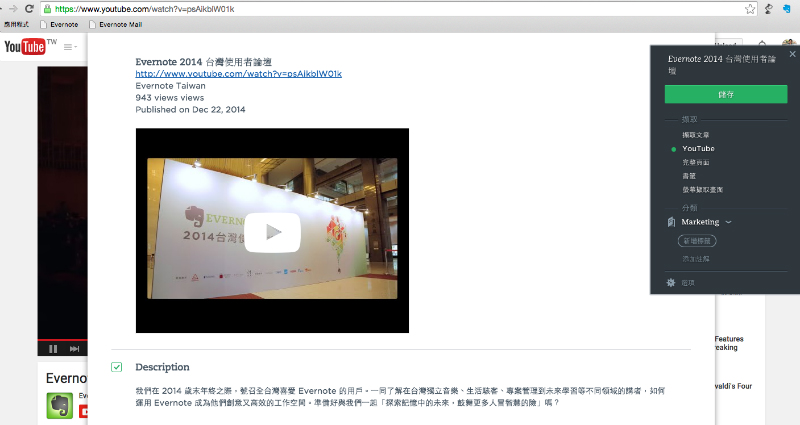The height and width of the screenshot is (425, 800).
Task: Open the Evernote channel elephant avatar
Action: click(60, 406)
